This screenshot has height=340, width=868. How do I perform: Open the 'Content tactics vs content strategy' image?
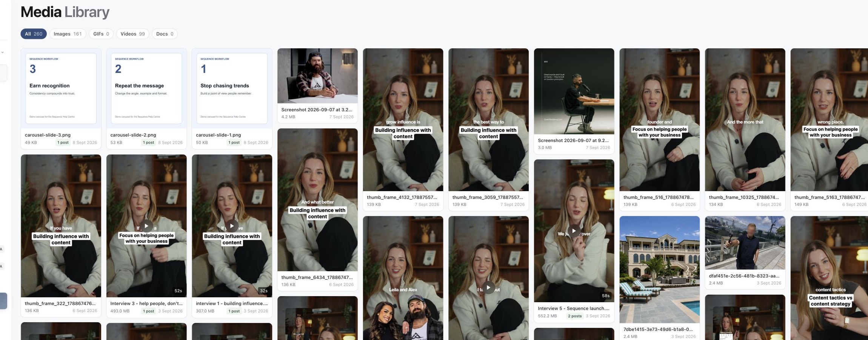pos(830,278)
